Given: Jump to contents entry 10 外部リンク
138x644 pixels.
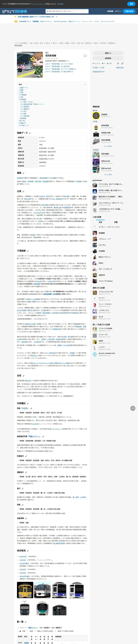Looking at the screenshot, I should [24, 125].
